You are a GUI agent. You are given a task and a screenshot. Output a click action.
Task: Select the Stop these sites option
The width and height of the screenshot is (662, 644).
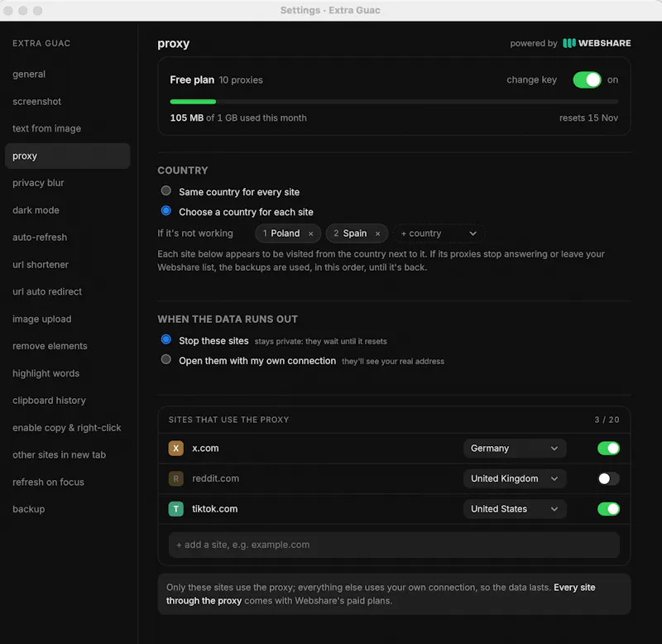166,339
